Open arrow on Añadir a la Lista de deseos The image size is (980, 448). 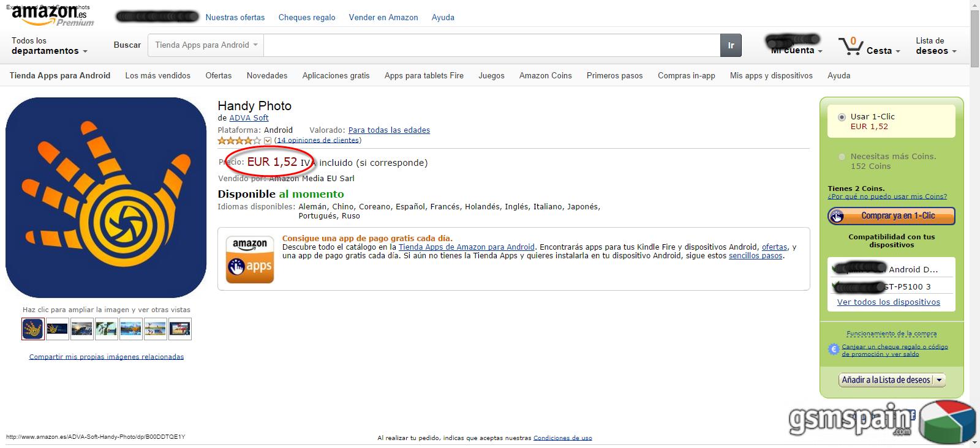tap(940, 380)
